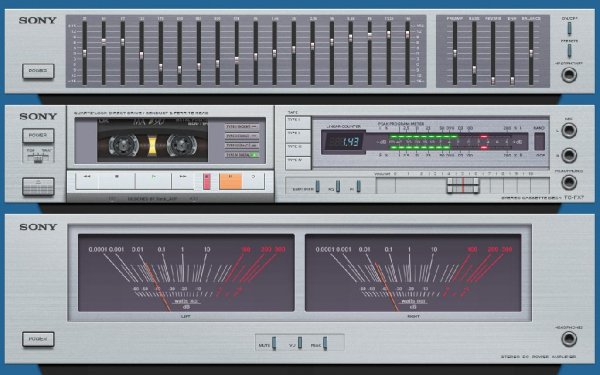The image size is (600, 375).
Task: Click the equalizer unit's power button
Action: pyautogui.click(x=38, y=71)
